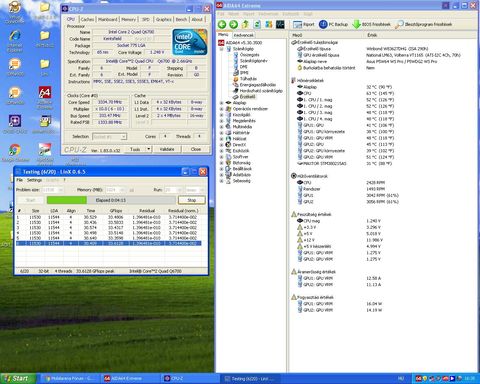Click the green BIOS updates download arrow
This screenshot has width=480, height=384.
tap(356, 24)
